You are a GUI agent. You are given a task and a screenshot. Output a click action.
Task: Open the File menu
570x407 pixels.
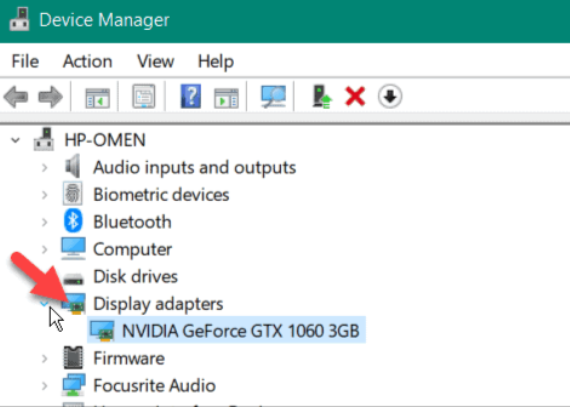(x=25, y=61)
